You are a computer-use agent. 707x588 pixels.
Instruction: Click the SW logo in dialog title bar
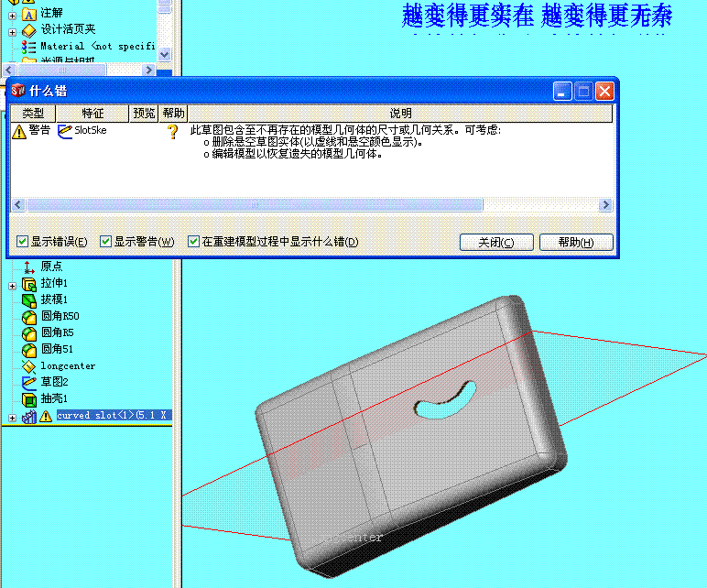[18, 90]
